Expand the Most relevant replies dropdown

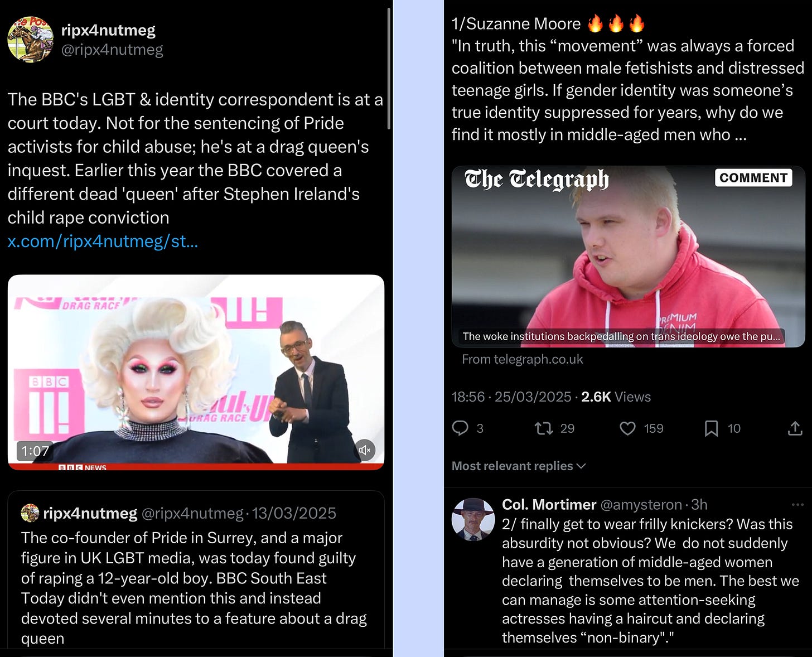[x=518, y=466]
